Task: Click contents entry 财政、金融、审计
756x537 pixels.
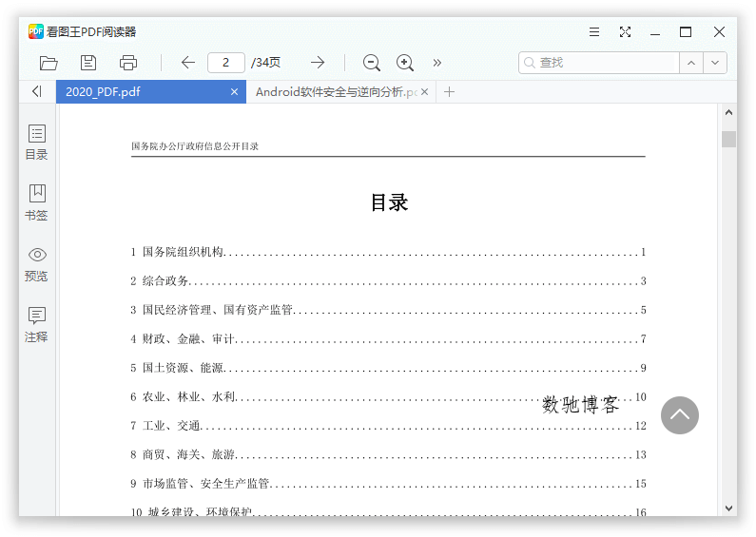Action: tap(388, 339)
